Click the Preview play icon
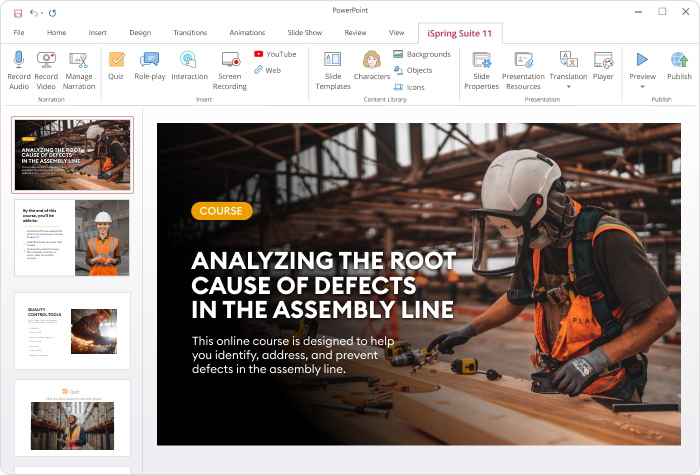This screenshot has width=700, height=475. click(642, 59)
